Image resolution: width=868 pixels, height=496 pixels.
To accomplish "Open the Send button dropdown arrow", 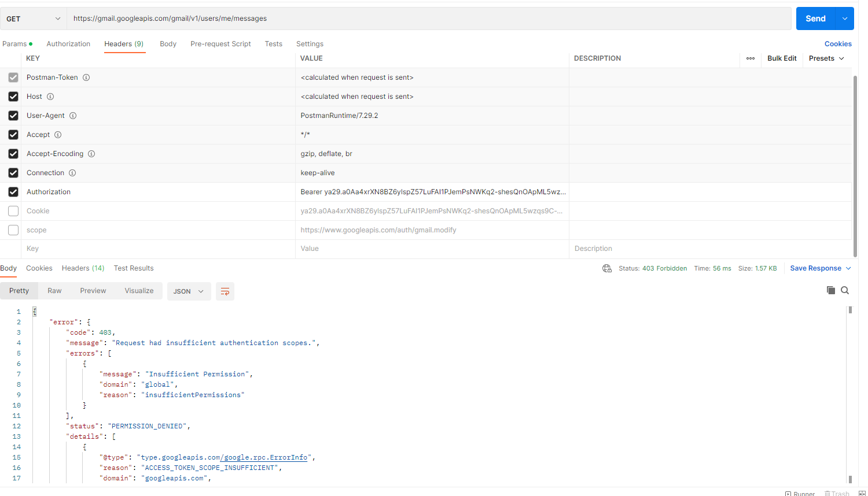I will click(x=845, y=18).
